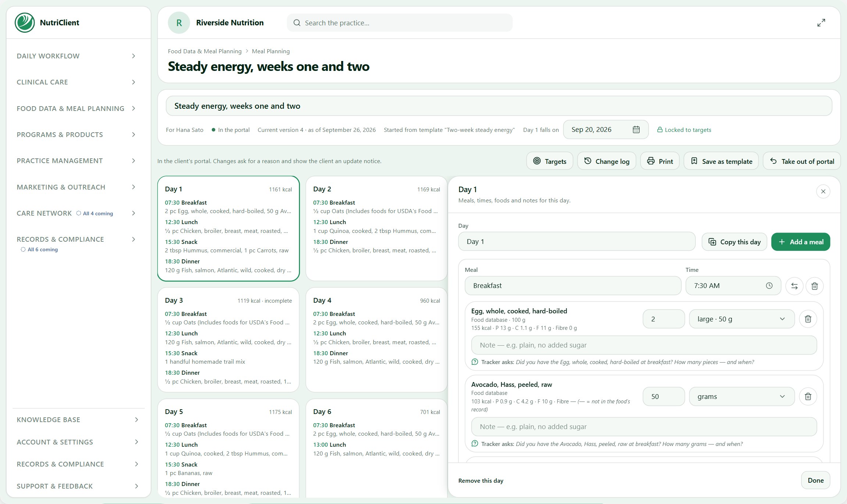Click the search magnifier icon
Viewport: 847px width, 504px height.
click(297, 23)
